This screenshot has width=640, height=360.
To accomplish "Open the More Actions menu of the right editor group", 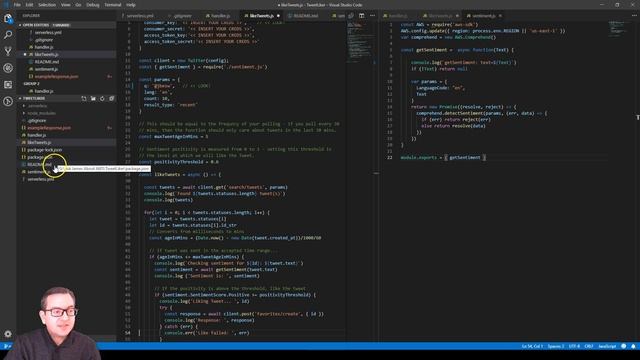I will click(x=634, y=16).
